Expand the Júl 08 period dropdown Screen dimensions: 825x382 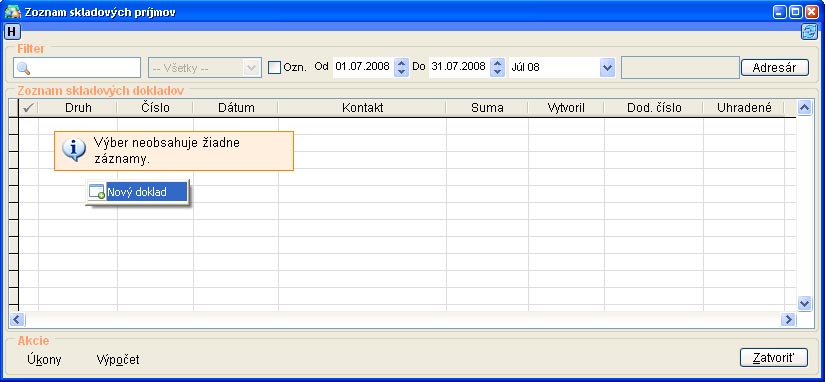tap(607, 67)
